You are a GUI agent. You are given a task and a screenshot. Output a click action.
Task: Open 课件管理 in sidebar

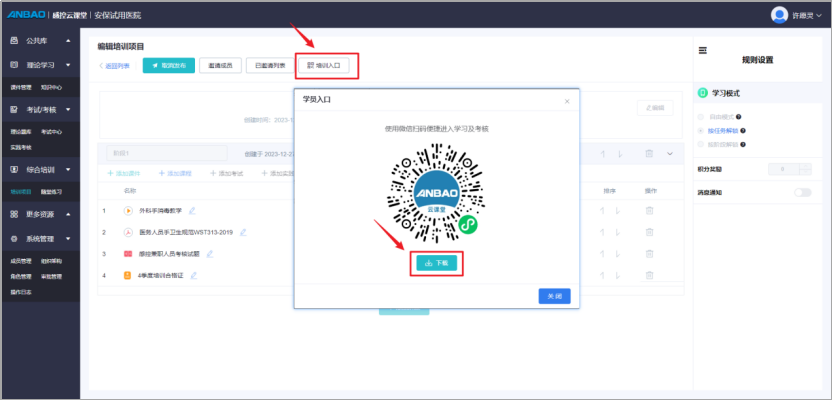coord(21,88)
